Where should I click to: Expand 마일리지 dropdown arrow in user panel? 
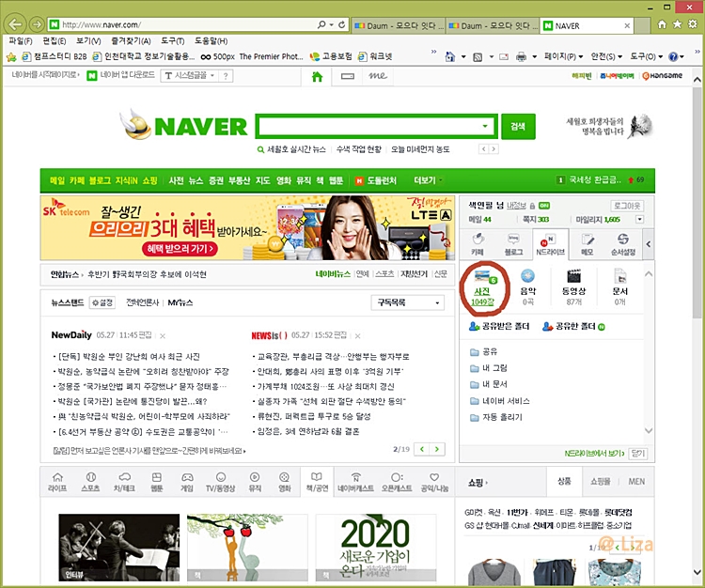click(639, 219)
